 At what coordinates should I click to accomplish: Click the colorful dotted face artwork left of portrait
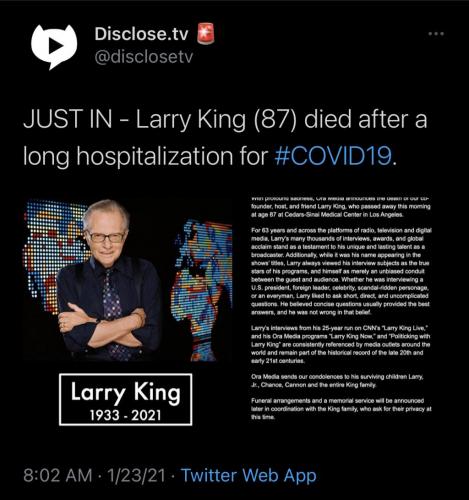(x=53, y=257)
